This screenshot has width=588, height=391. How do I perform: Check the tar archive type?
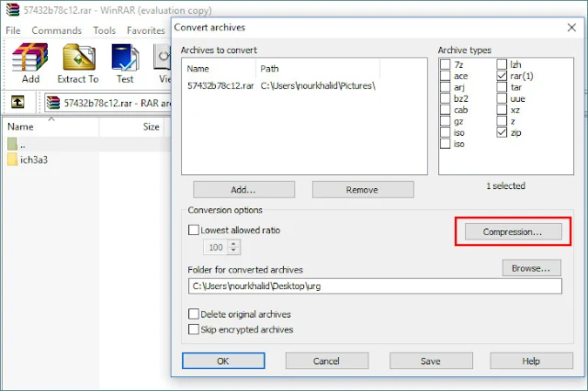pos(502,87)
